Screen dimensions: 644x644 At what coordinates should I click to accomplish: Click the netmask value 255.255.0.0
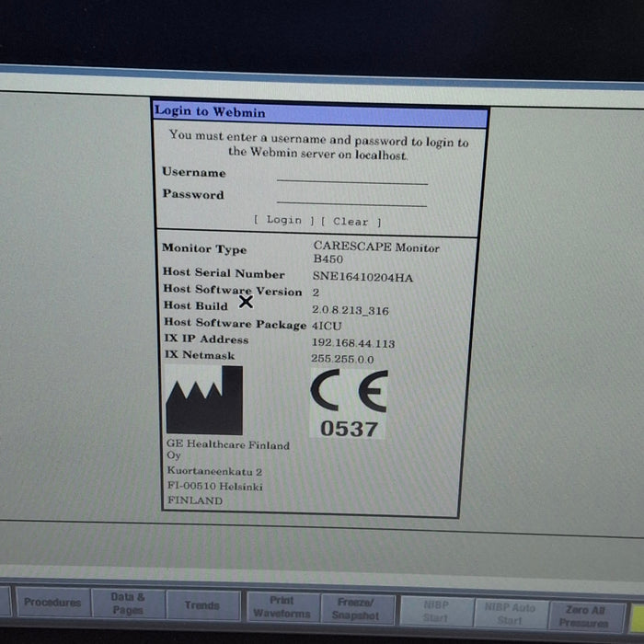[x=342, y=359]
